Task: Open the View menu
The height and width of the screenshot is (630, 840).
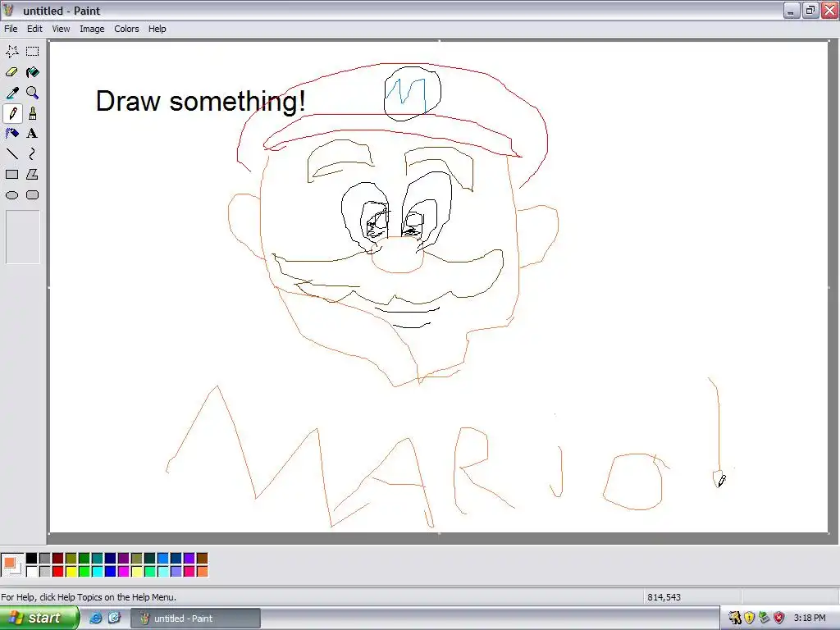Action: pyautogui.click(x=61, y=29)
